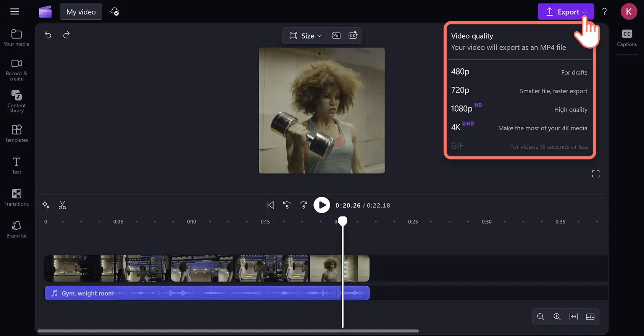
Task: Click the magic auto-compose sparkle tool
Action: pos(46,205)
